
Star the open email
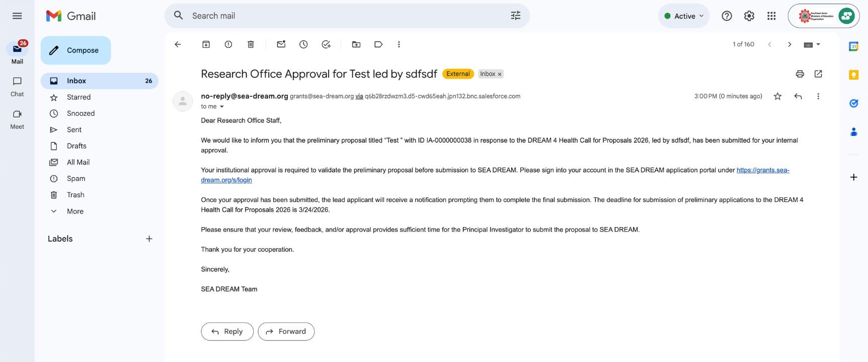click(777, 96)
